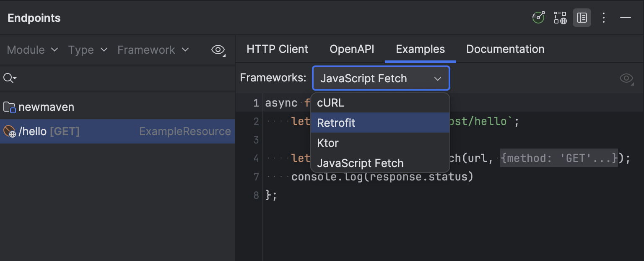The width and height of the screenshot is (644, 261).
Task: Expand the Type filter dropdown
Action: [88, 50]
